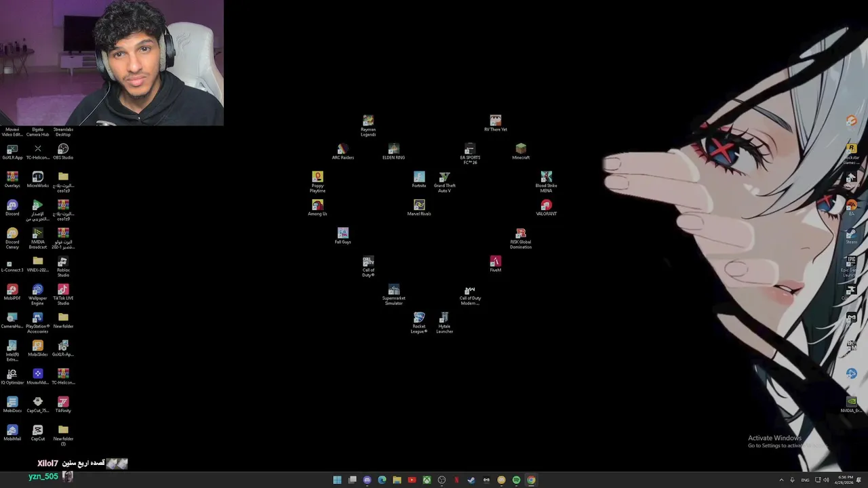This screenshot has height=488, width=868.
Task: Select the Call of Duty Modern Warfare icon
Action: click(470, 295)
